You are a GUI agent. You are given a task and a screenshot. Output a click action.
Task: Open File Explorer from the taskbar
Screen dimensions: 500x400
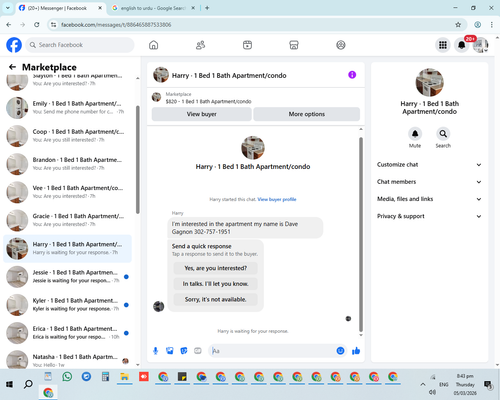pyautogui.click(x=125, y=377)
